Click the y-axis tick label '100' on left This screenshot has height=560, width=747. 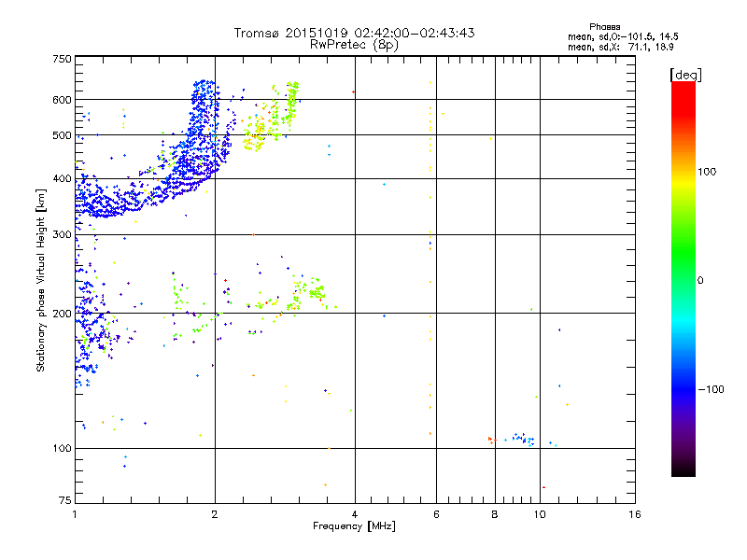tap(62, 448)
